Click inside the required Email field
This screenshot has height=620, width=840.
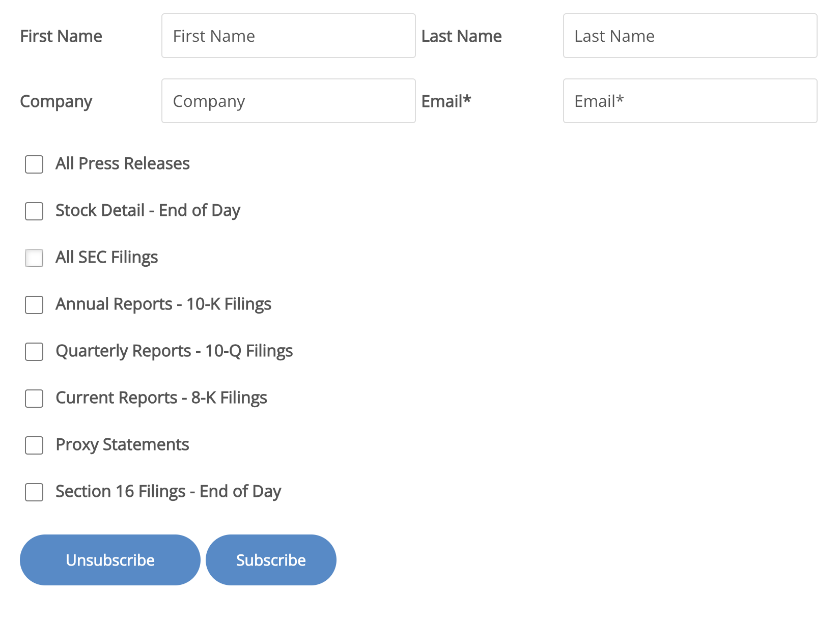tap(689, 101)
